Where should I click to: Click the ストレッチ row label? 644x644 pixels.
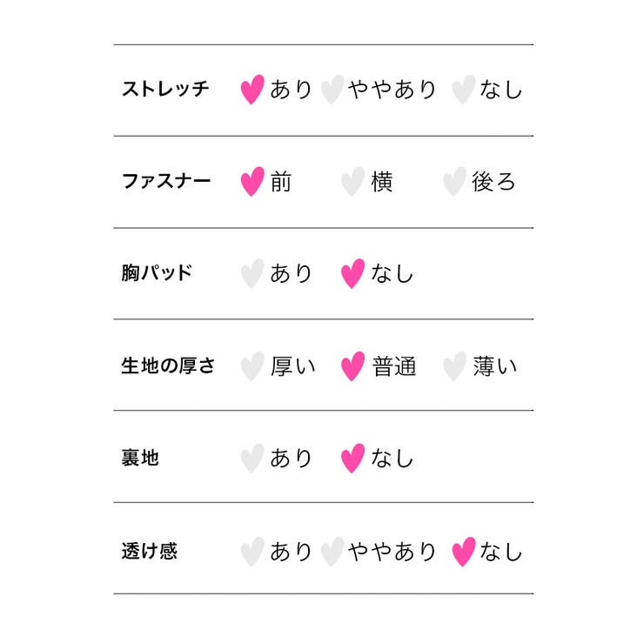[x=165, y=90]
